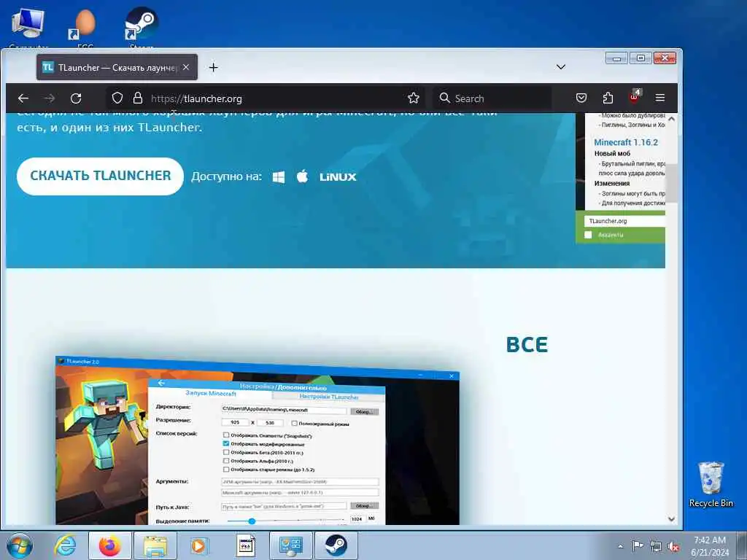
Task: Select the Computer desktop icon
Action: point(28,27)
